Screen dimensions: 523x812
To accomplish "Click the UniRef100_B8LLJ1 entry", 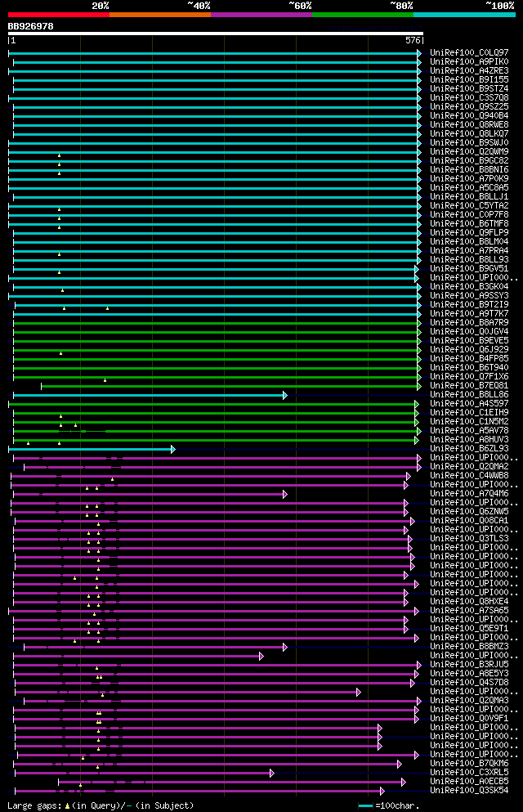I will [x=469, y=197].
